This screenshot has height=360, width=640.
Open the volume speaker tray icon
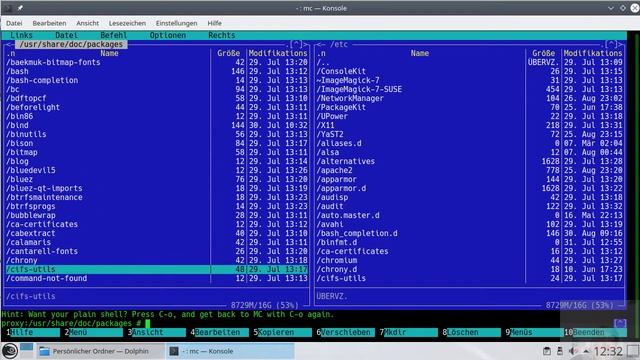point(573,351)
